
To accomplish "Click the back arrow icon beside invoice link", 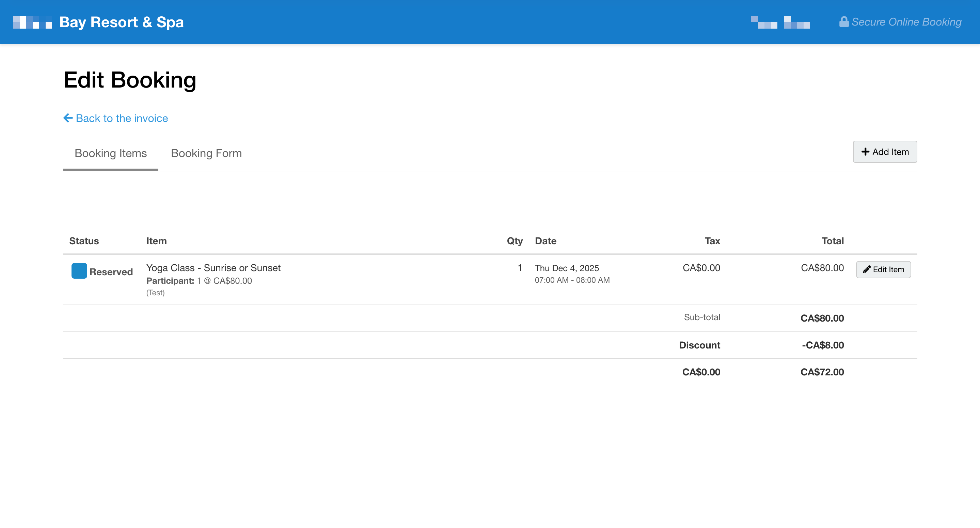I will click(68, 118).
